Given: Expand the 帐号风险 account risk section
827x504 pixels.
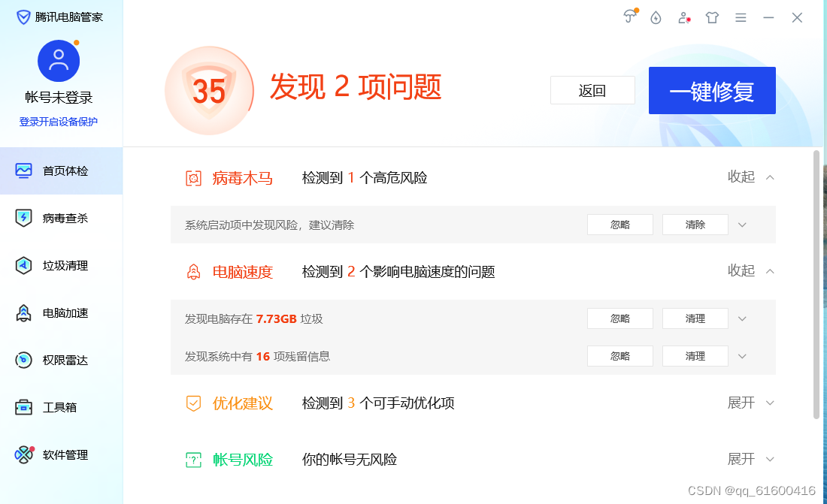Looking at the screenshot, I should click(x=752, y=459).
